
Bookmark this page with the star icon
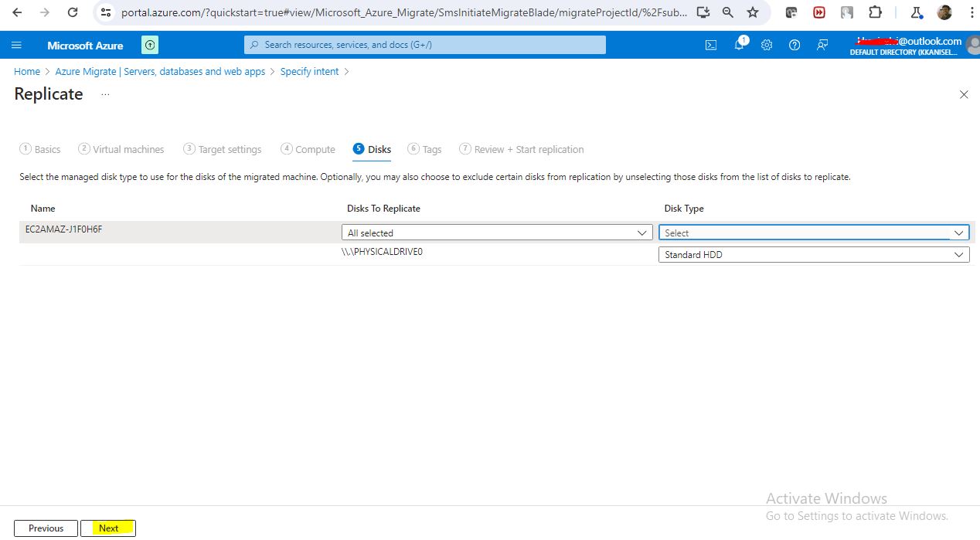pos(753,12)
